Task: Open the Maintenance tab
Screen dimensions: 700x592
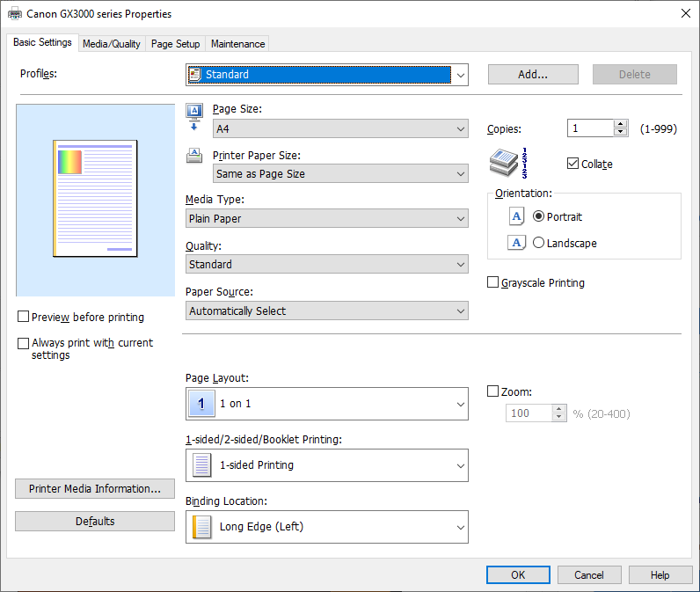Action: tap(237, 44)
